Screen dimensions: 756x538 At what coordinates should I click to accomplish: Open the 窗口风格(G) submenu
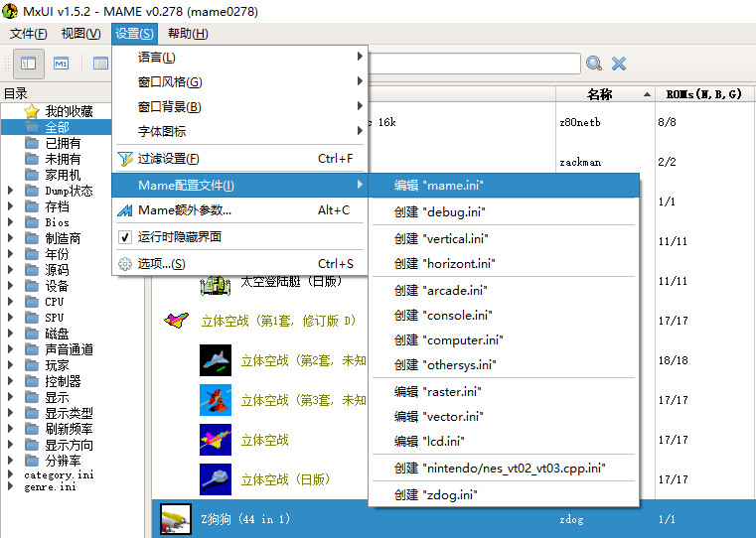(x=240, y=81)
